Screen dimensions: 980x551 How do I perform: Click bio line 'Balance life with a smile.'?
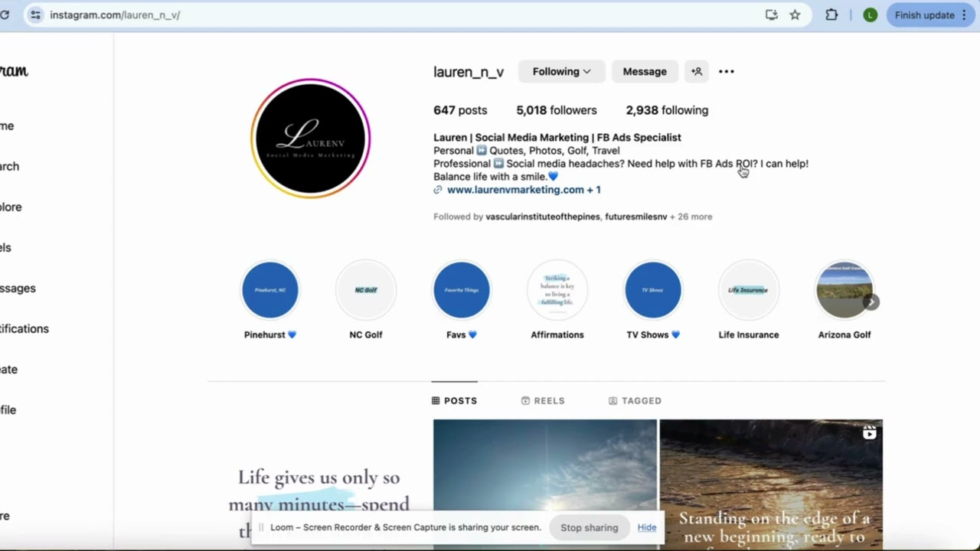tap(496, 177)
